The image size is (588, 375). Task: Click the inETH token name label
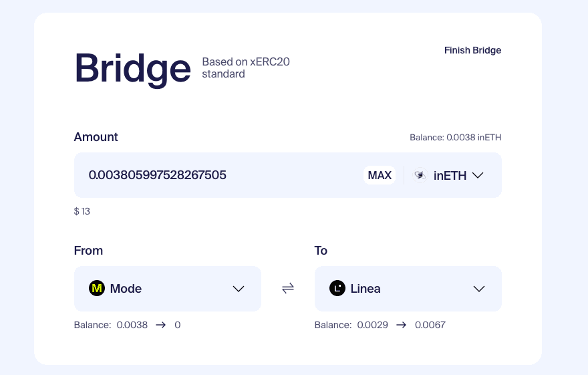click(450, 176)
